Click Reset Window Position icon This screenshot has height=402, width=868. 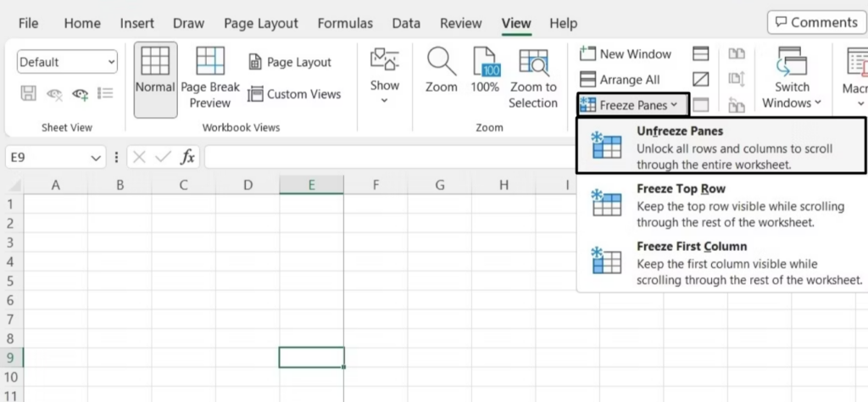pos(737,104)
